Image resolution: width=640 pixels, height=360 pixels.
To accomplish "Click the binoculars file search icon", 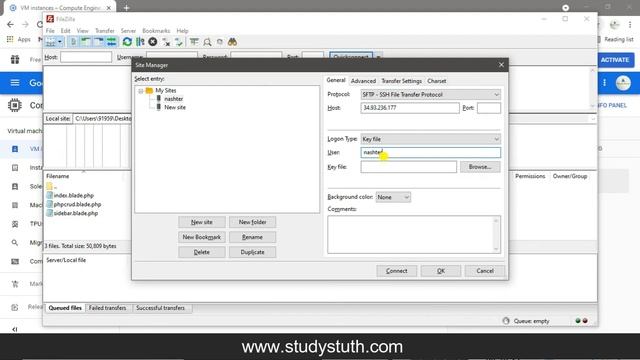I will [x=232, y=42].
